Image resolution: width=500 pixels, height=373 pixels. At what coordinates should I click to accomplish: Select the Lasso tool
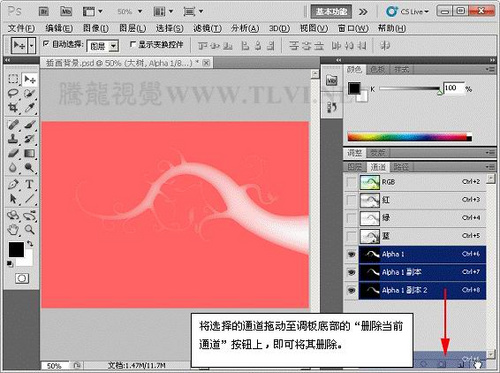(x=13, y=93)
